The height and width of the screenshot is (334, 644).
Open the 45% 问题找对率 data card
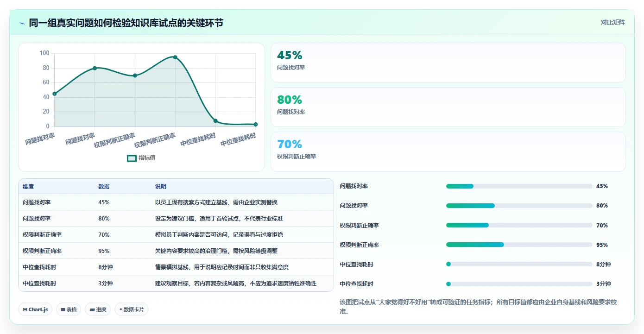coord(448,63)
